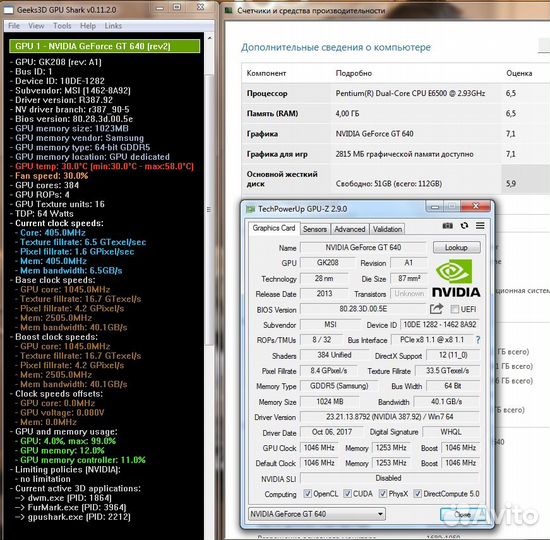Minimize the GPU Shark window
The image size is (550, 540).
tap(160, 8)
